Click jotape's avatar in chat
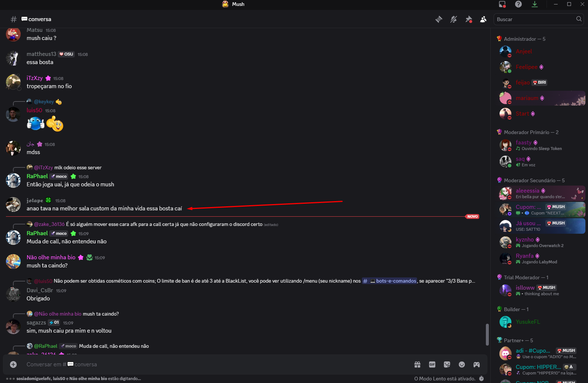This screenshot has height=383, width=588. (13, 204)
